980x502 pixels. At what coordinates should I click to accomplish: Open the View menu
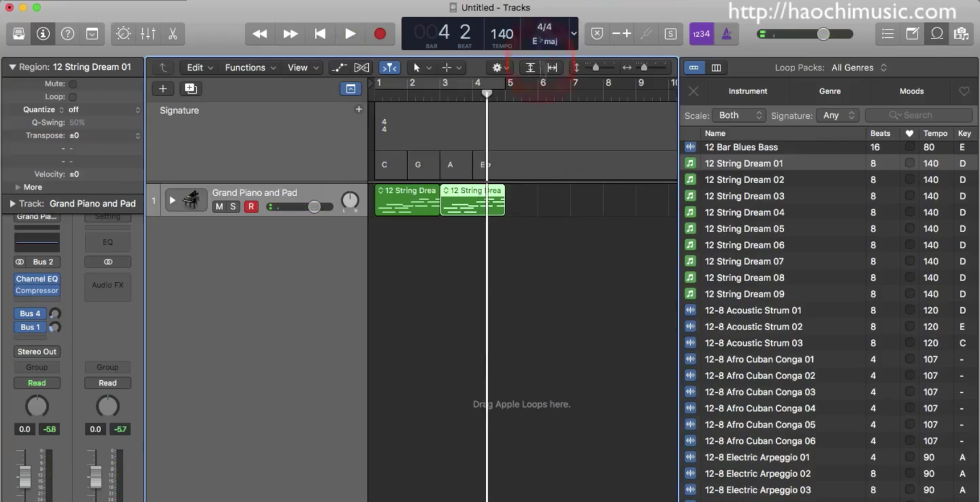click(x=303, y=67)
